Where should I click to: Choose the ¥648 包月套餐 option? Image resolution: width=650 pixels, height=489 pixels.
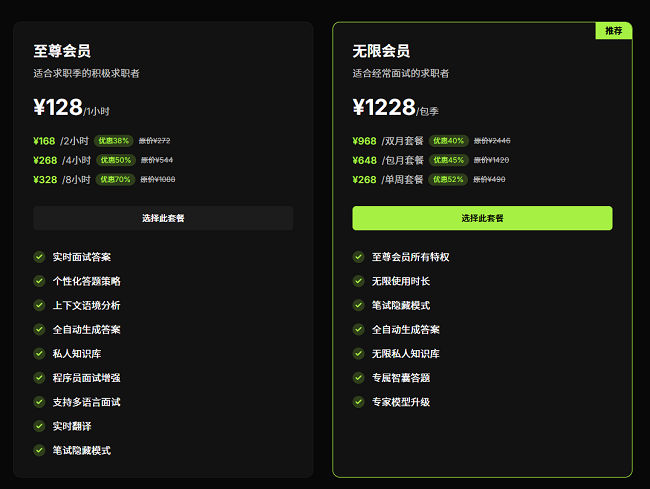tap(387, 160)
